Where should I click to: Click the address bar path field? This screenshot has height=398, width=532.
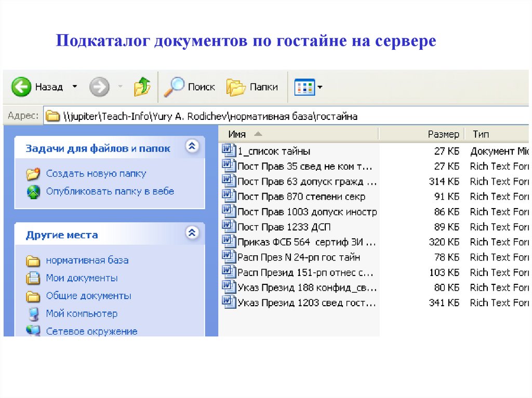click(x=287, y=116)
